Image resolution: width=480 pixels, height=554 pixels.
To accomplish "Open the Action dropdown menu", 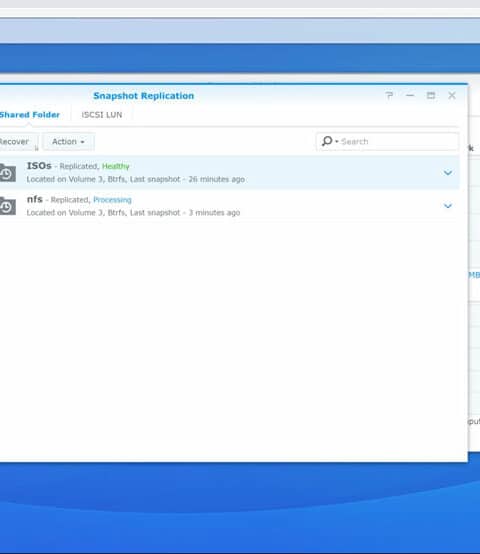I will pos(68,142).
